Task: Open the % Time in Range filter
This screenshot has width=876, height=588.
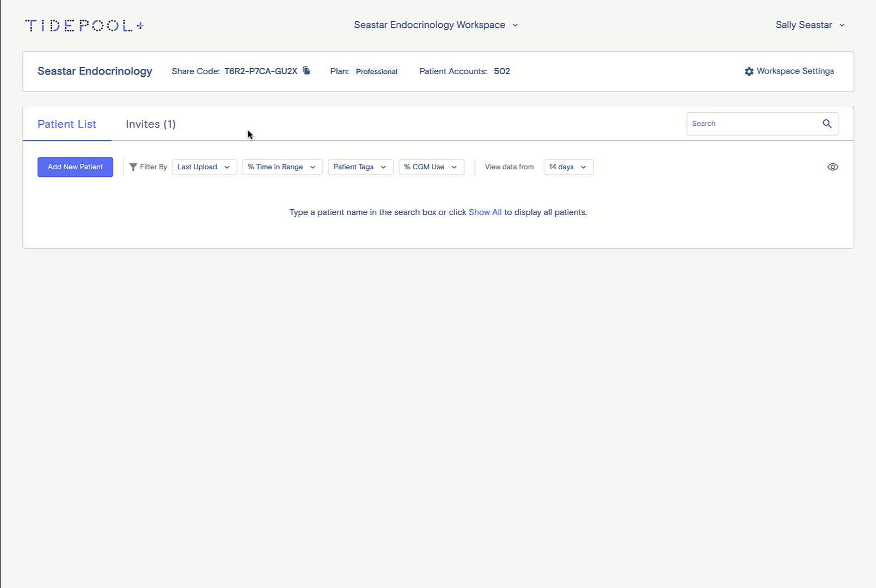Action: [x=282, y=167]
